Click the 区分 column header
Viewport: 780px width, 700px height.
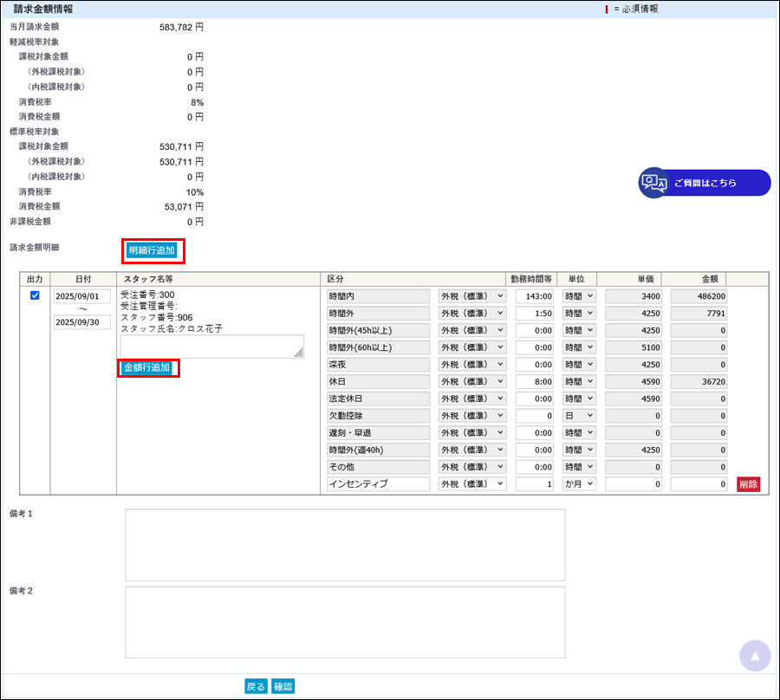pos(335,279)
